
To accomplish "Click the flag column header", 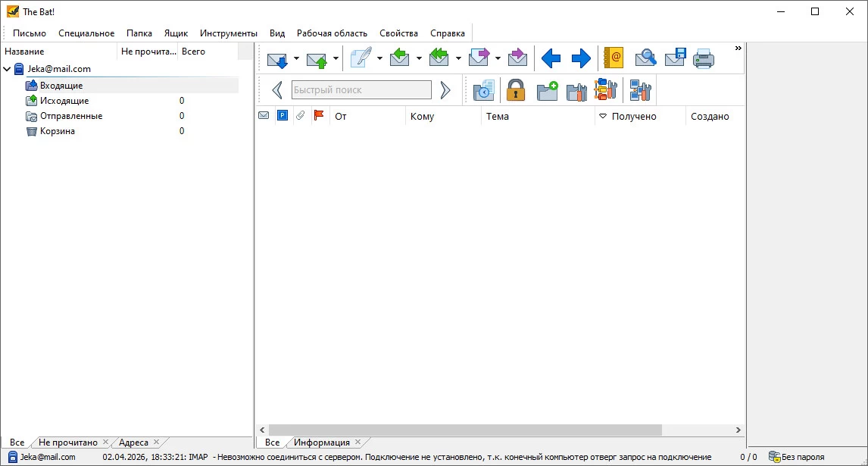I will coord(319,116).
